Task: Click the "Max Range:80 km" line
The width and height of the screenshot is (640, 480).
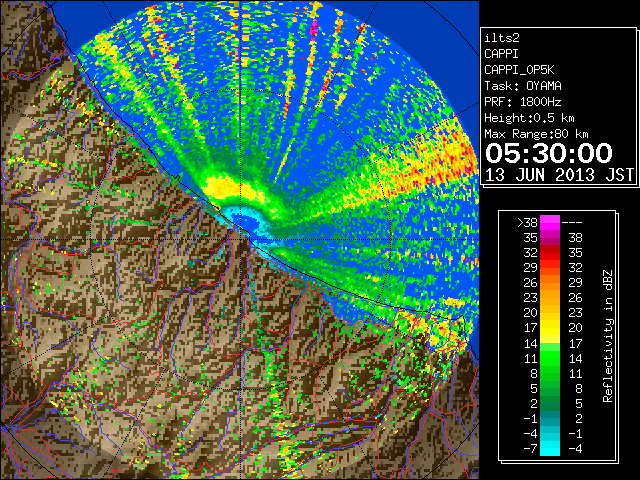Action: (x=536, y=134)
